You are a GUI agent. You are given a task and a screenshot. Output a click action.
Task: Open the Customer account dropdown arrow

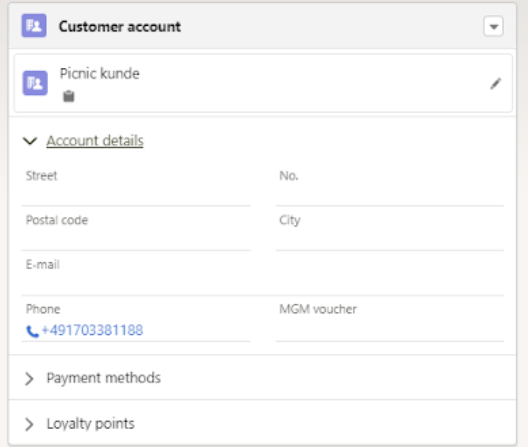point(493,26)
